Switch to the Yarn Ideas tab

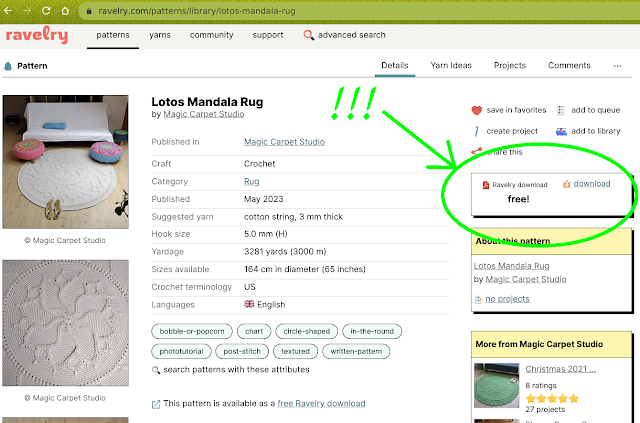click(451, 65)
